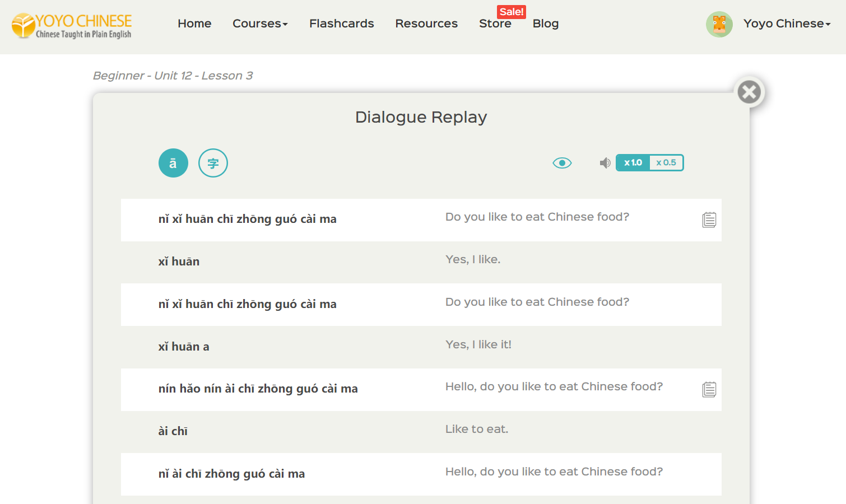This screenshot has height=504, width=846.
Task: Click the user avatar picture
Action: pyautogui.click(x=719, y=24)
